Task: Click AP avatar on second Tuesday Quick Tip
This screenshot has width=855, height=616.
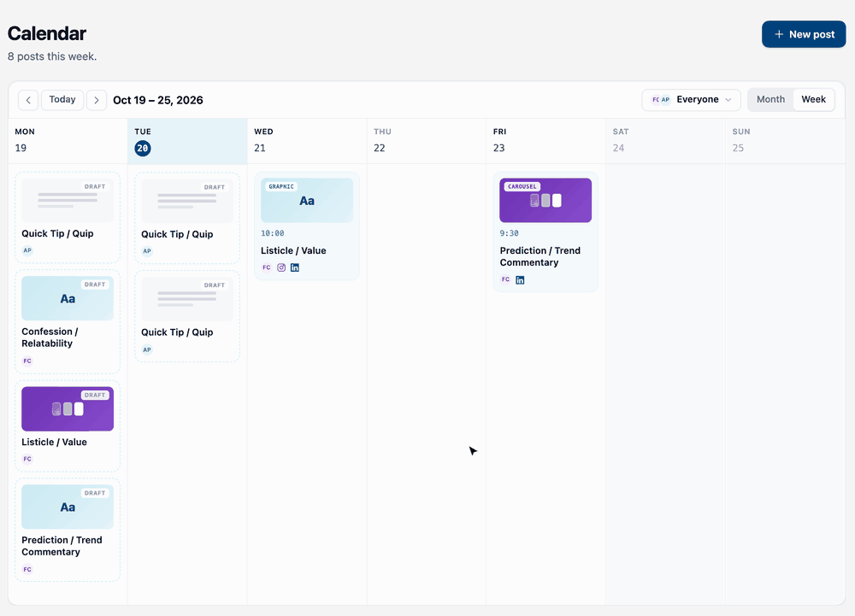Action: pyautogui.click(x=147, y=349)
